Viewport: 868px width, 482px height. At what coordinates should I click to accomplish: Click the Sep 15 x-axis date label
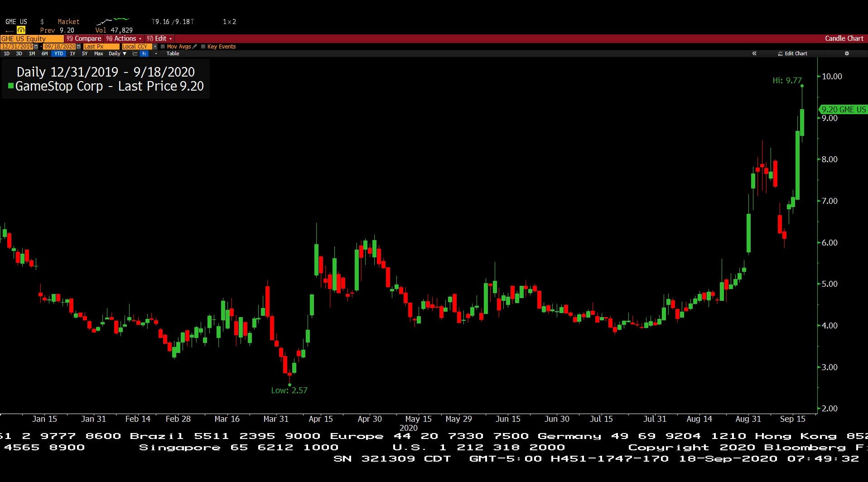[x=792, y=419]
